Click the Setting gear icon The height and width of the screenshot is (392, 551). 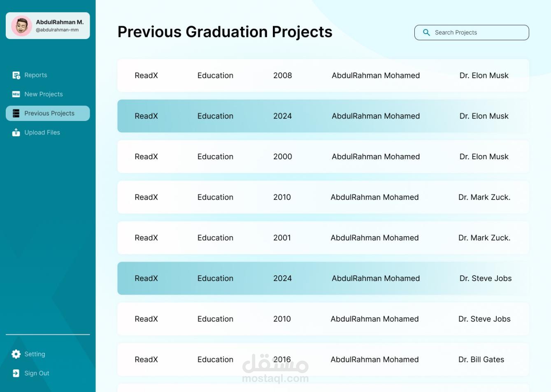(x=16, y=354)
